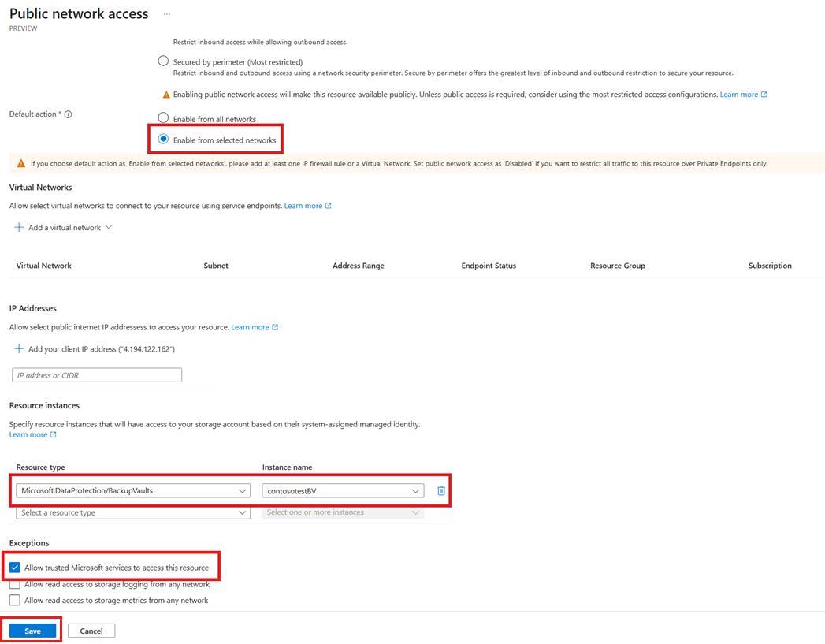825x644 pixels.
Task: Open the external link icon beside the Virtual Networks Learn more
Action: pos(329,206)
